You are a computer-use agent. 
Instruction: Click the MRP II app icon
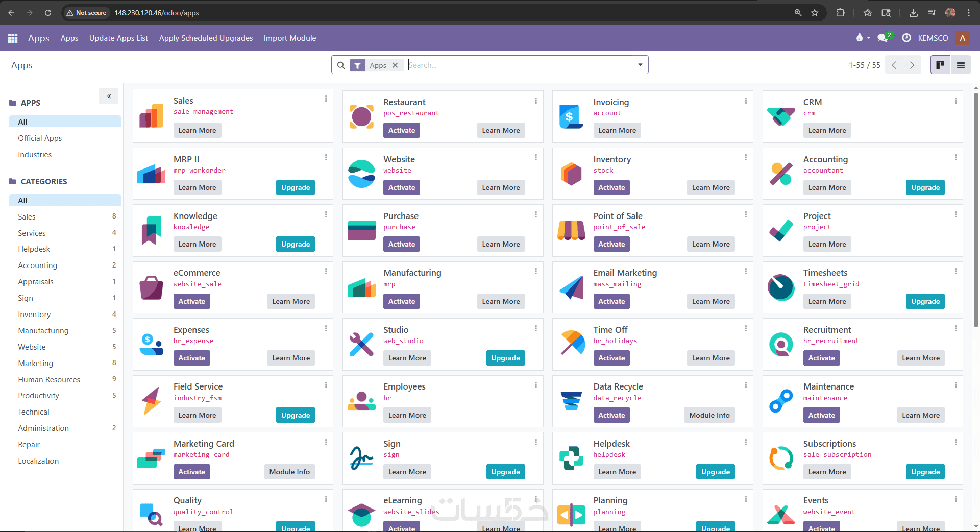(152, 174)
